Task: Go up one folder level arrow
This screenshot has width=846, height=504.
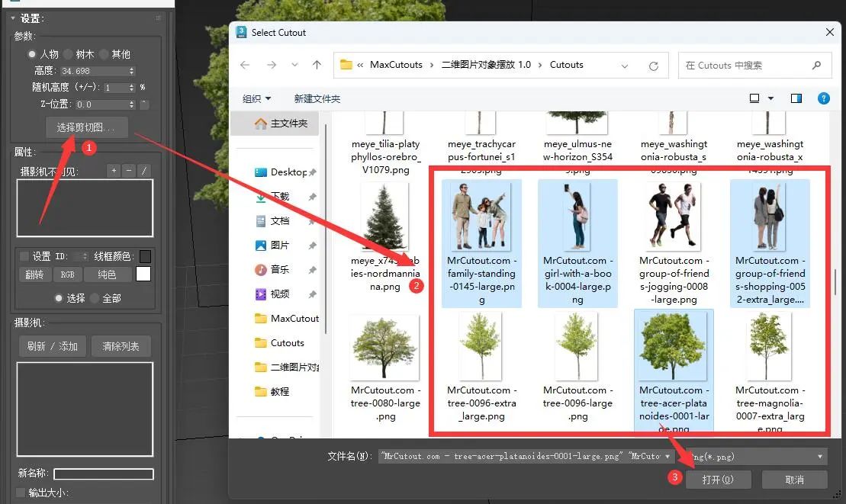Action: pos(317,66)
